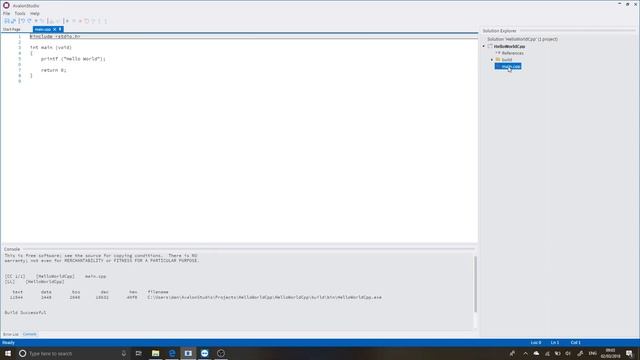The width and height of the screenshot is (640, 360).
Task: Select HelloWorldCpp project in Solution Explorer
Action: [509, 47]
